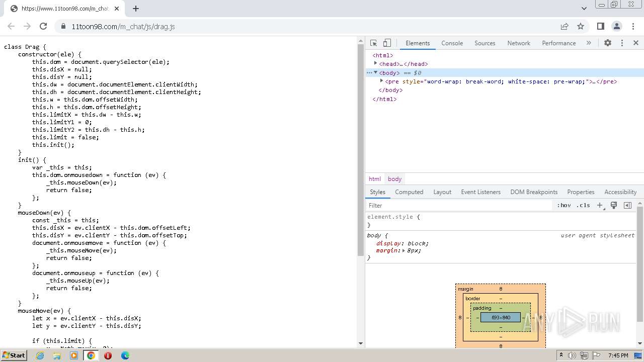
Task: Select the html opening tag
Action: point(383,55)
